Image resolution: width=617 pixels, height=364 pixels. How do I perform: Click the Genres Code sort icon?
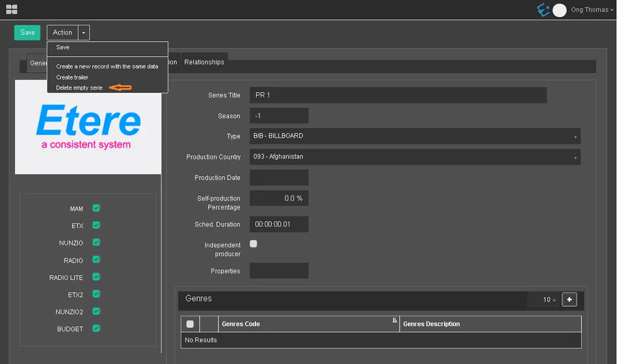pyautogui.click(x=395, y=321)
